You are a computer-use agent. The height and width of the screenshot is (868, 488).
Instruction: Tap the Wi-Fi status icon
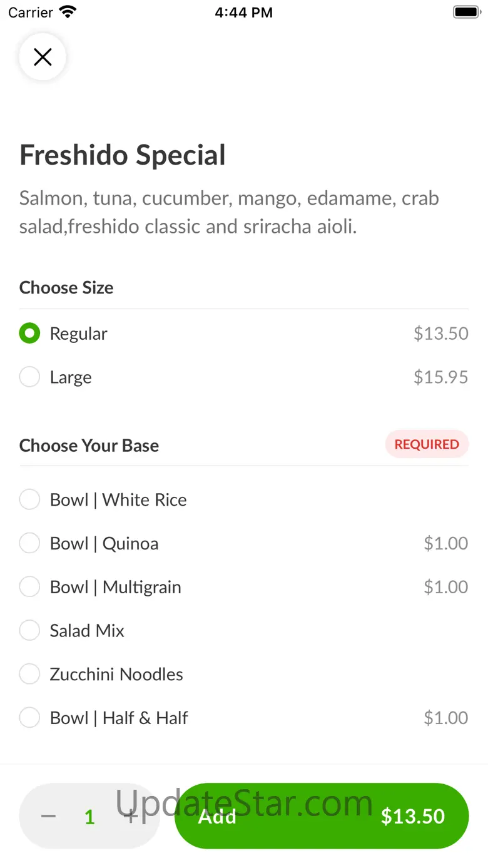[x=67, y=12]
